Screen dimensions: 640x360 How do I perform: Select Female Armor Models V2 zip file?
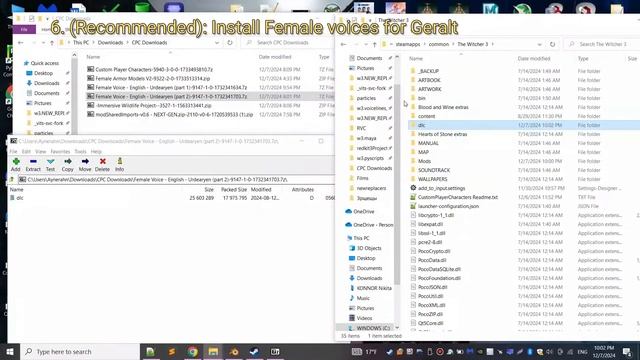coord(152,78)
